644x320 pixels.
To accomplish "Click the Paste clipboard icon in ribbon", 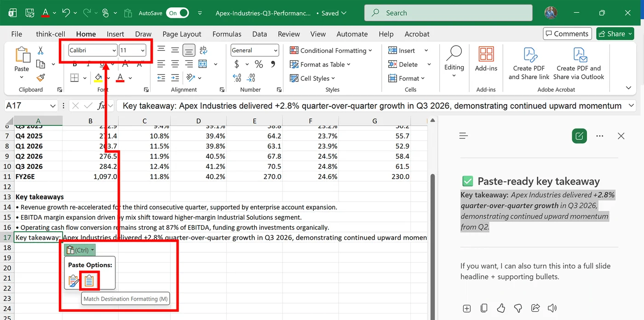I will tap(22, 55).
